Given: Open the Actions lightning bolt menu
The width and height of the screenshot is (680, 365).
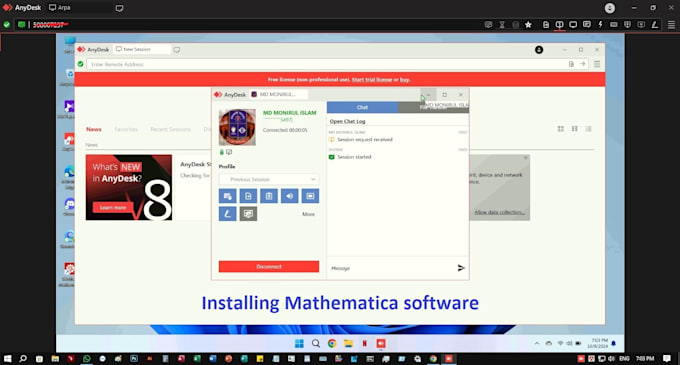Looking at the screenshot, I should 600,25.
